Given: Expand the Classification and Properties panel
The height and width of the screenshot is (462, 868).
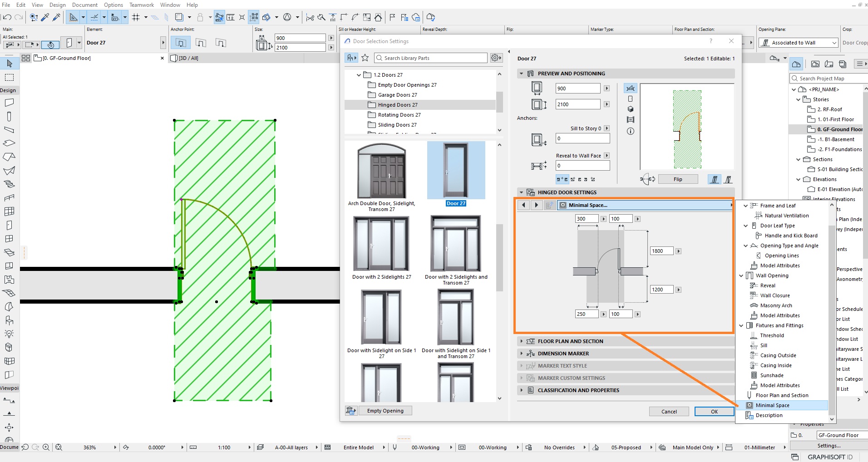Looking at the screenshot, I should point(521,390).
